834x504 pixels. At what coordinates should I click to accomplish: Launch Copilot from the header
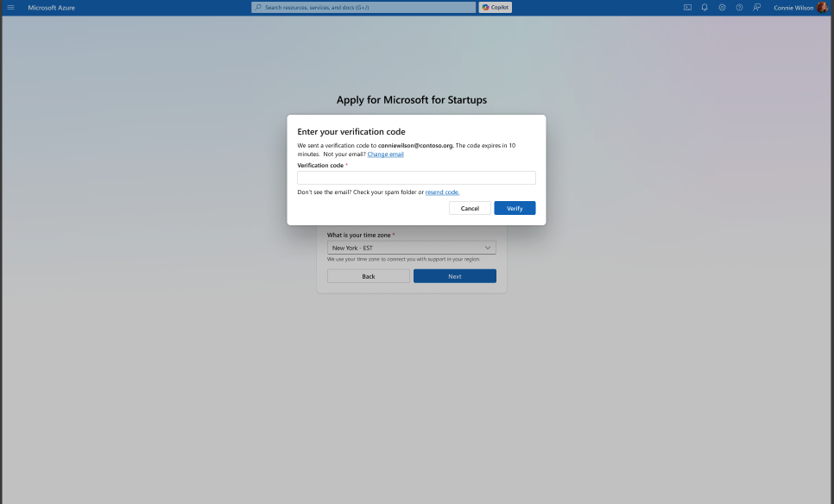[496, 8]
